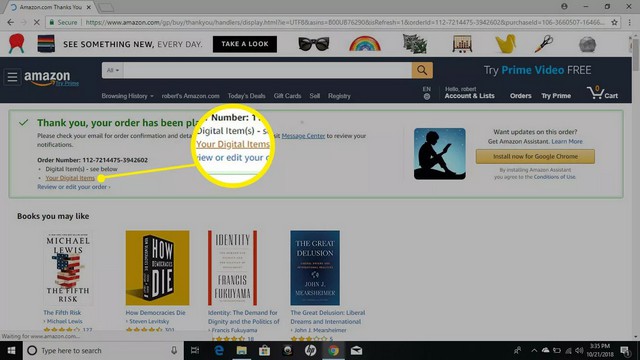Click Install now for Google Chrome

tap(535, 156)
